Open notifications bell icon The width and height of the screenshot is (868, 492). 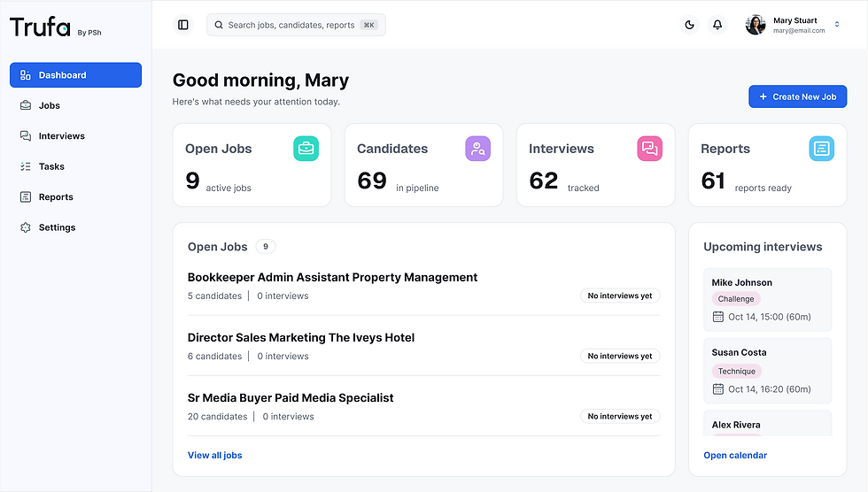click(717, 25)
